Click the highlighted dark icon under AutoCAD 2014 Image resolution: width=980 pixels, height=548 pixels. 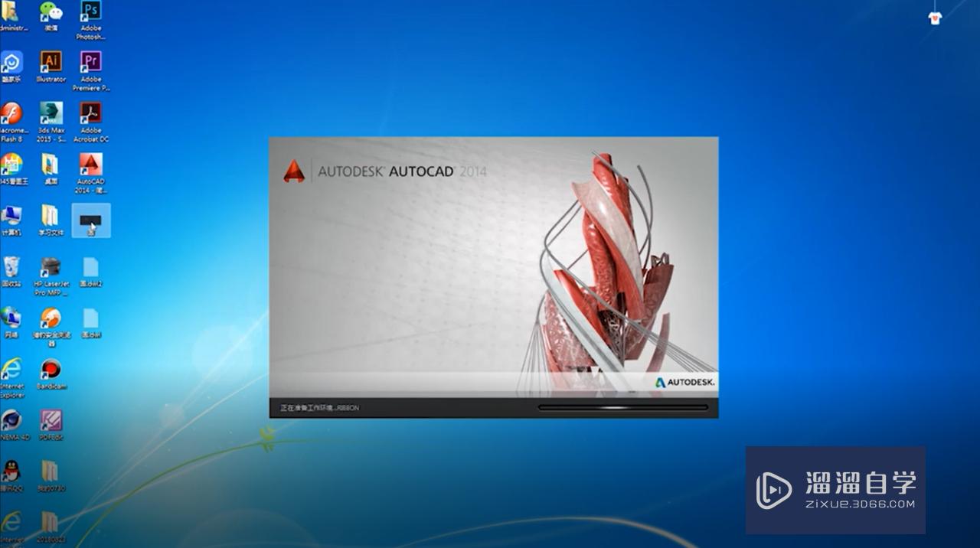click(90, 220)
